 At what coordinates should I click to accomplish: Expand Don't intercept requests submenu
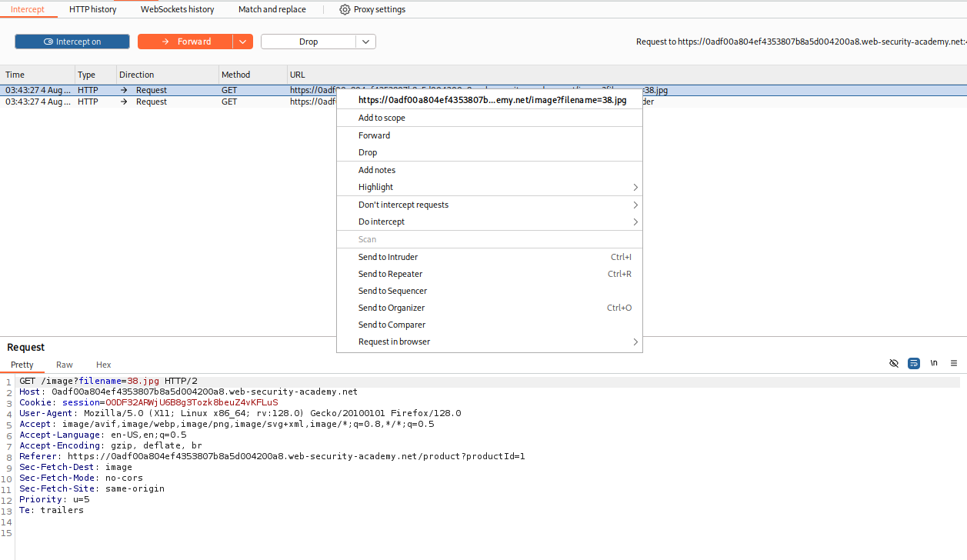tap(489, 205)
